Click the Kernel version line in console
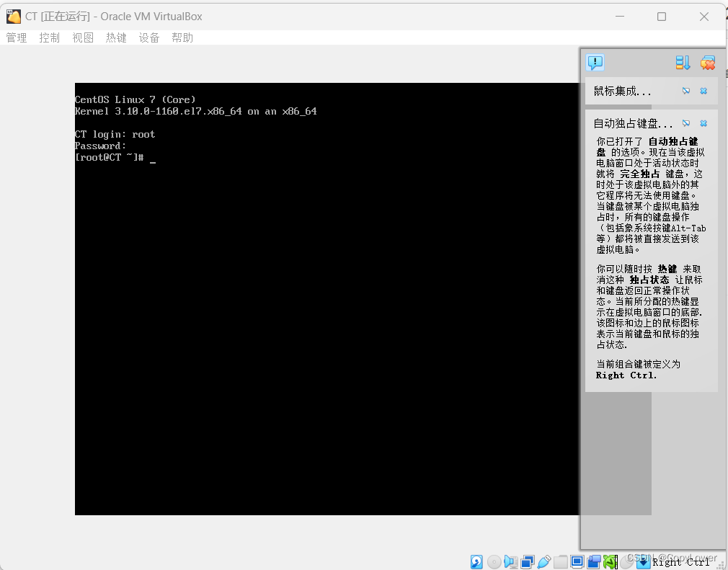This screenshot has height=570, width=728. point(195,112)
